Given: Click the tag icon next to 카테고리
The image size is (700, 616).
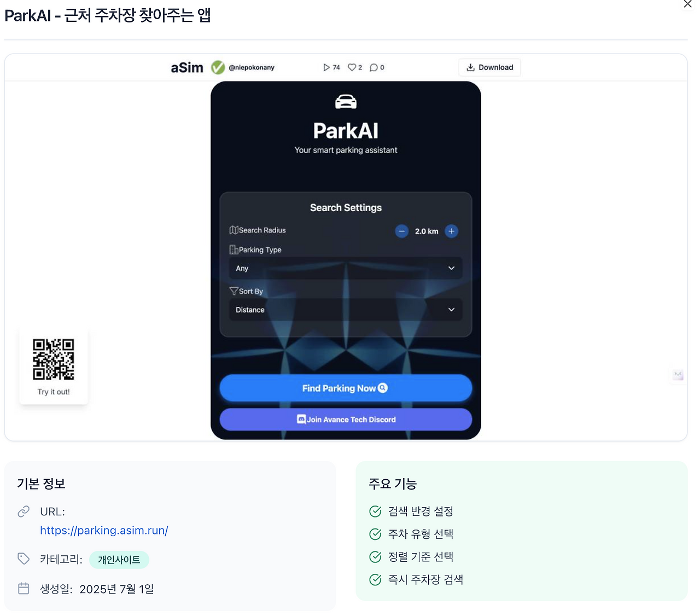Looking at the screenshot, I should coord(24,559).
